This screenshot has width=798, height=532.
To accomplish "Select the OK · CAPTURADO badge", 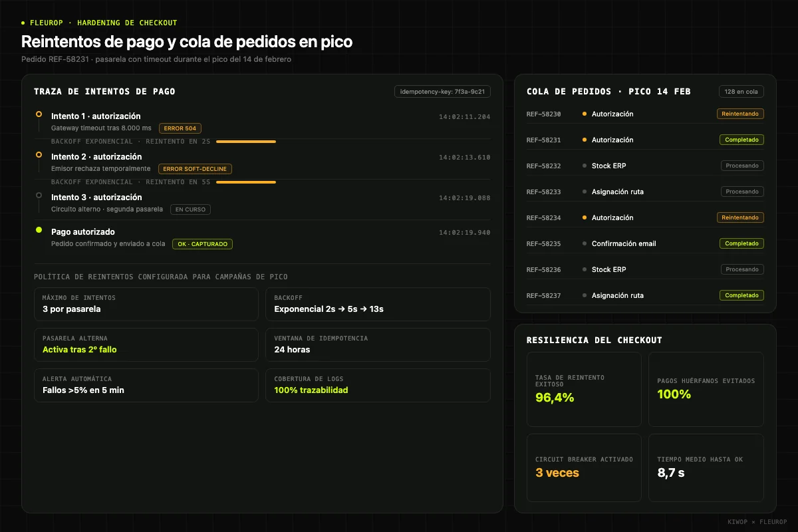I will pyautogui.click(x=202, y=244).
